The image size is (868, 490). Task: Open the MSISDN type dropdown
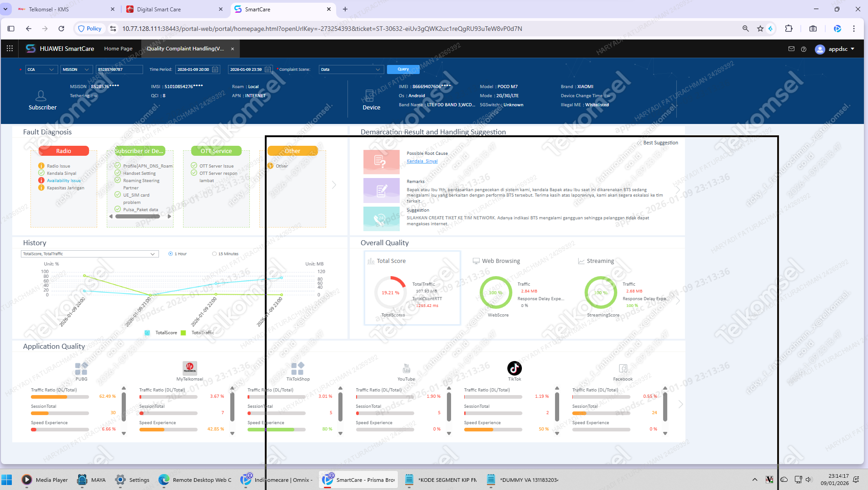coord(76,69)
